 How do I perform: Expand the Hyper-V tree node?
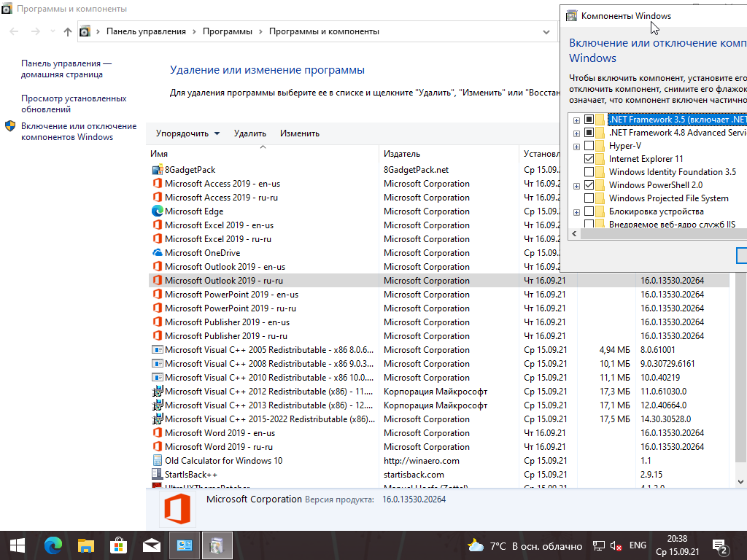(576, 147)
